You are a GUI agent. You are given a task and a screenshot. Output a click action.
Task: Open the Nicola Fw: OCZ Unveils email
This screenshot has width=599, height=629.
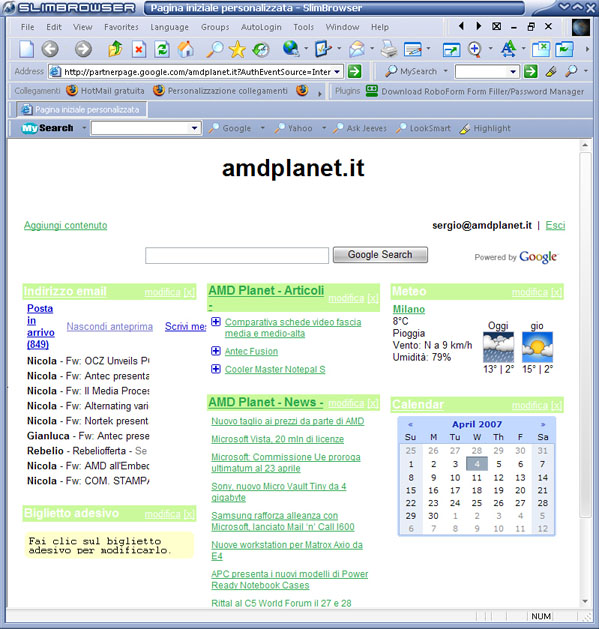(88, 361)
